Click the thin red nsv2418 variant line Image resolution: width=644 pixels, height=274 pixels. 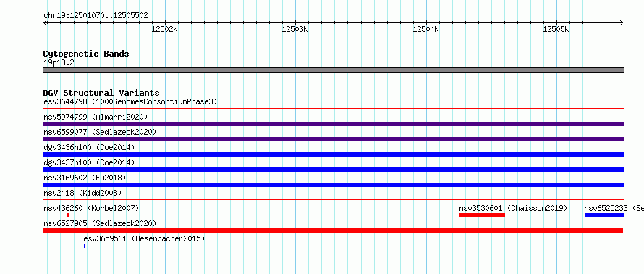tap(333, 200)
